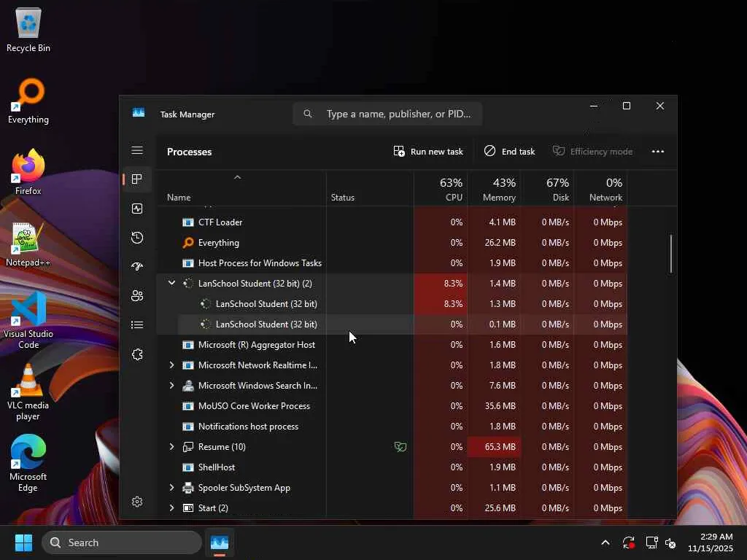747x560 pixels.
Task: Click the CTF Loader process icon
Action: [188, 222]
